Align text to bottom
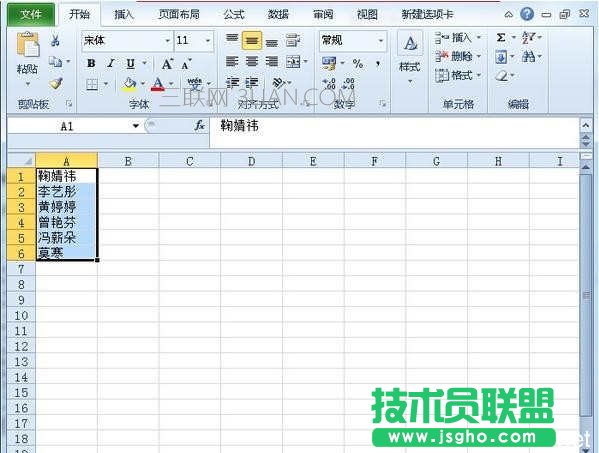 click(272, 42)
